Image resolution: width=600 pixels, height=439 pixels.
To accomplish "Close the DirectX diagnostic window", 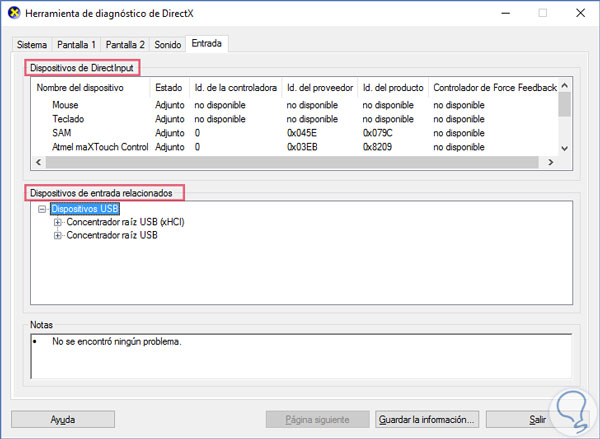I will [x=580, y=13].
